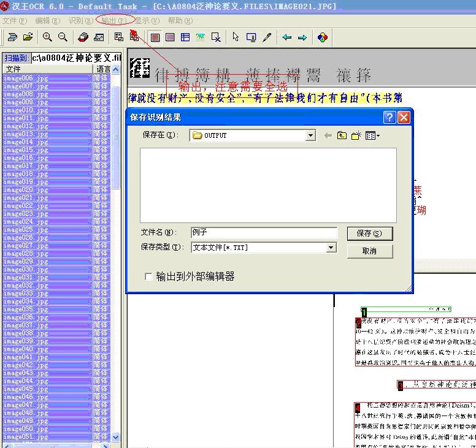Click green region 1 in page preview
The width and height of the screenshot is (476, 448).
[406, 309]
